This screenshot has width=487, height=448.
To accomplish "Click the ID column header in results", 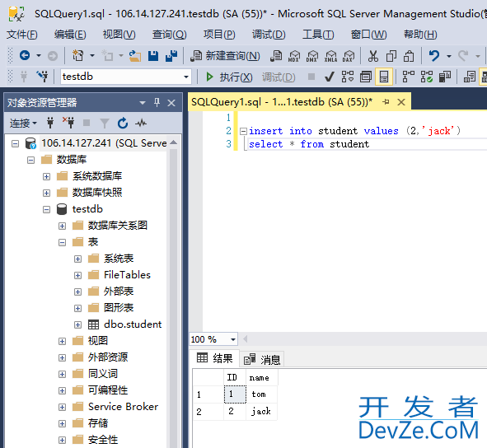I will pos(235,377).
